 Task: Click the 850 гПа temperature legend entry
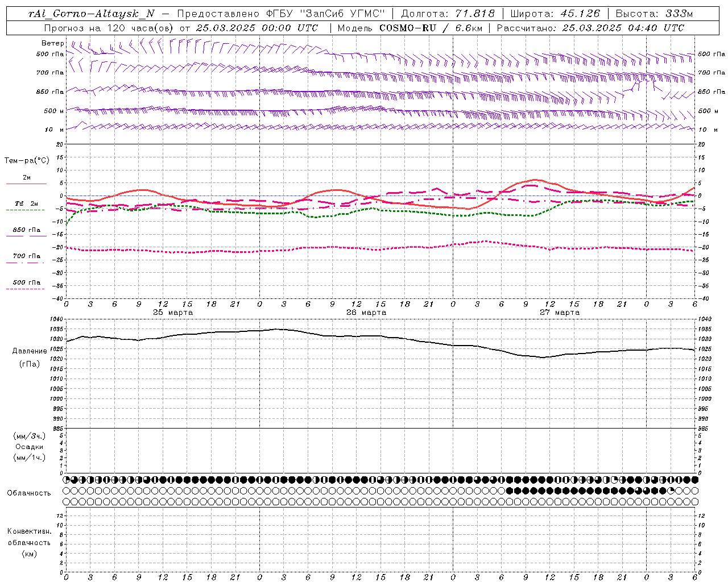click(27, 230)
